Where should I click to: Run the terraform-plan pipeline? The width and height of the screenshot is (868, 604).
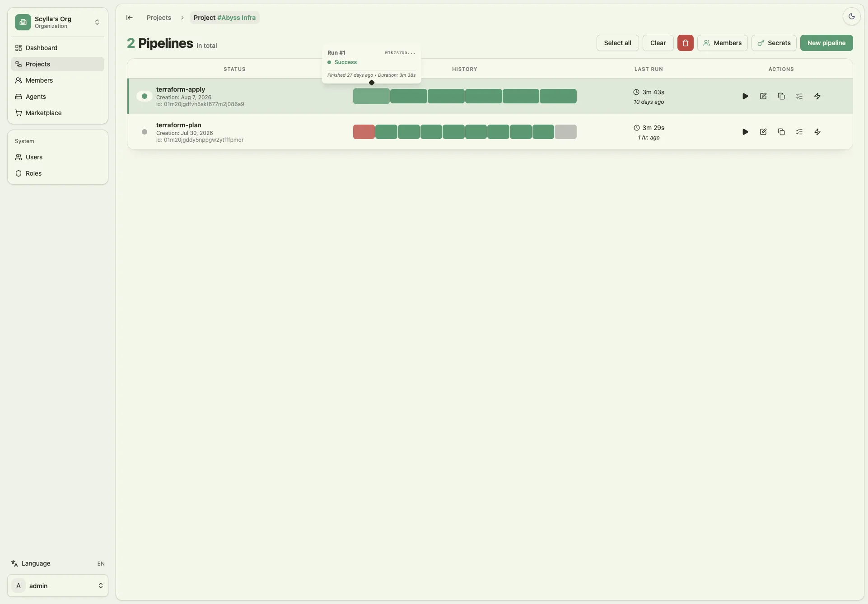(x=745, y=132)
